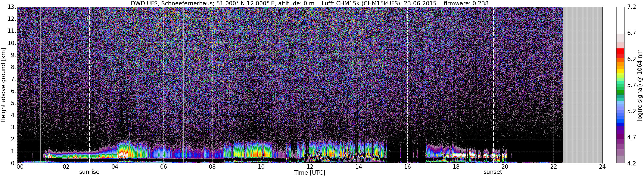Click the y-axis tick label '2.'
The width and height of the screenshot is (644, 177).
[x=13, y=139]
